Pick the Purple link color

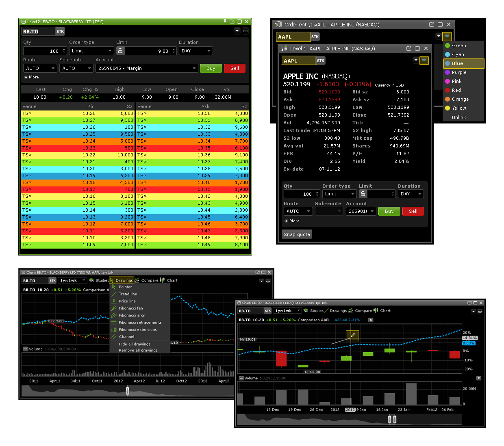[x=459, y=72]
